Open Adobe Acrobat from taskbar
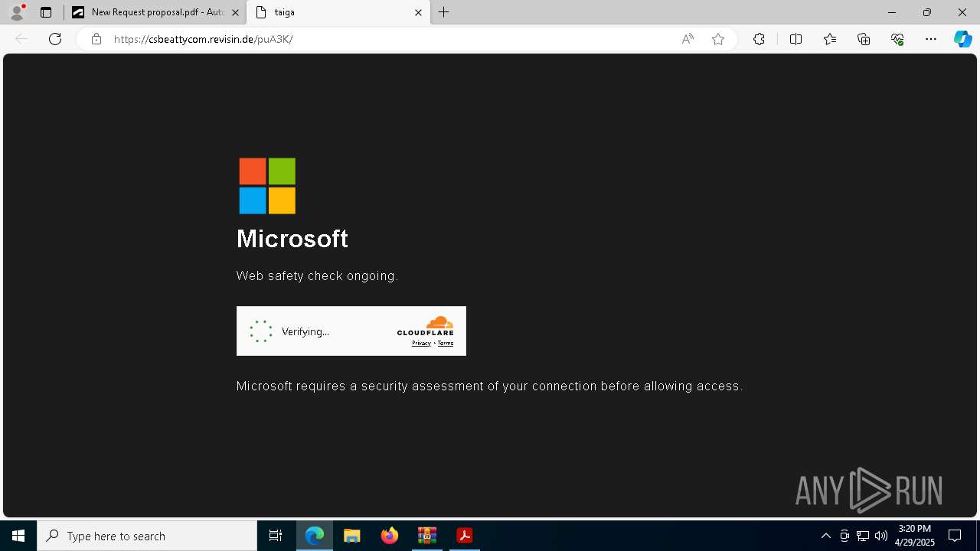This screenshot has height=551, width=980. pyautogui.click(x=465, y=536)
